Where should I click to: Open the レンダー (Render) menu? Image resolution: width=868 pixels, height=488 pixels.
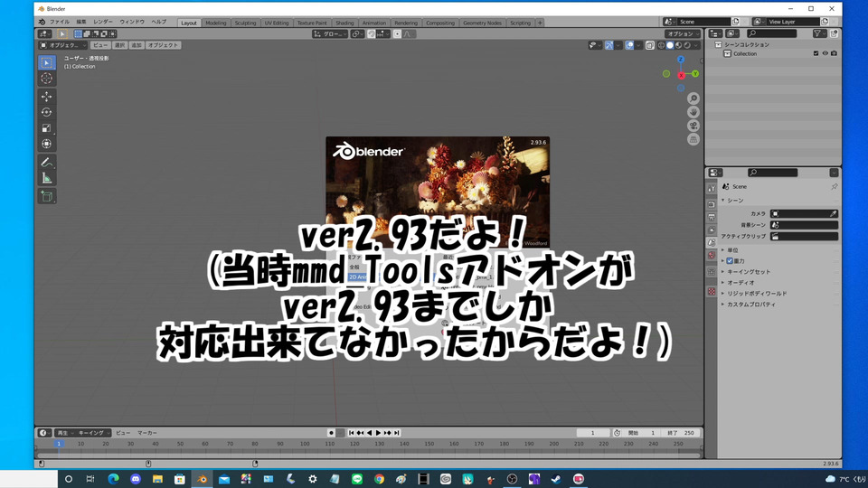click(x=102, y=22)
